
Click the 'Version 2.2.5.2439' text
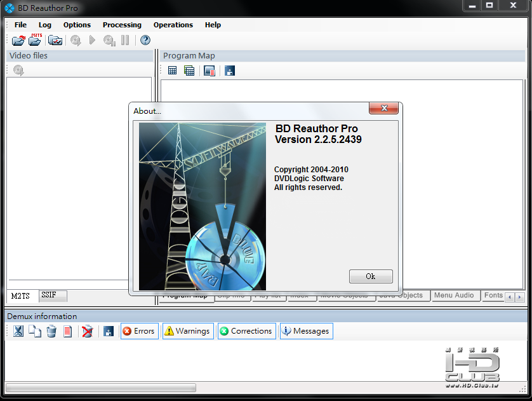318,140
